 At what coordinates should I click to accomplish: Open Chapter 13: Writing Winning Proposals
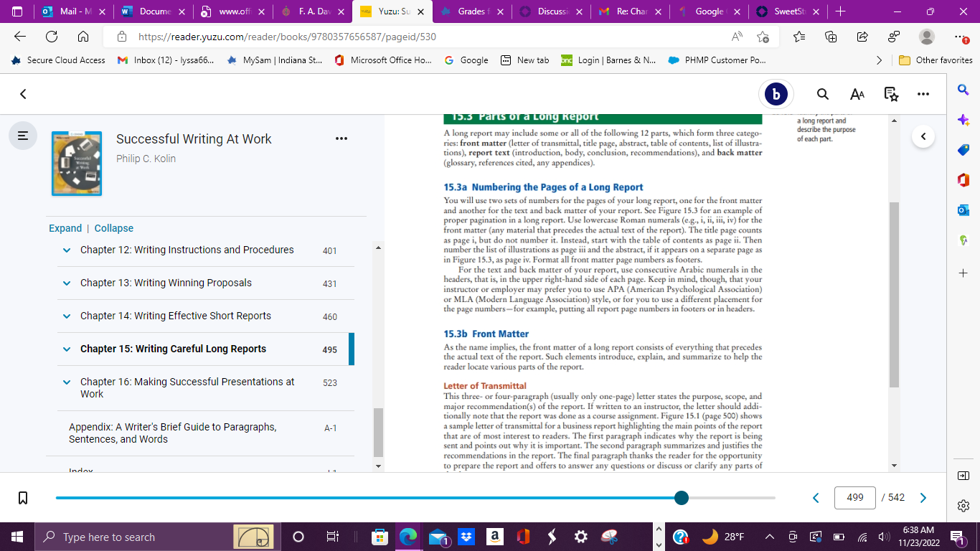click(166, 283)
